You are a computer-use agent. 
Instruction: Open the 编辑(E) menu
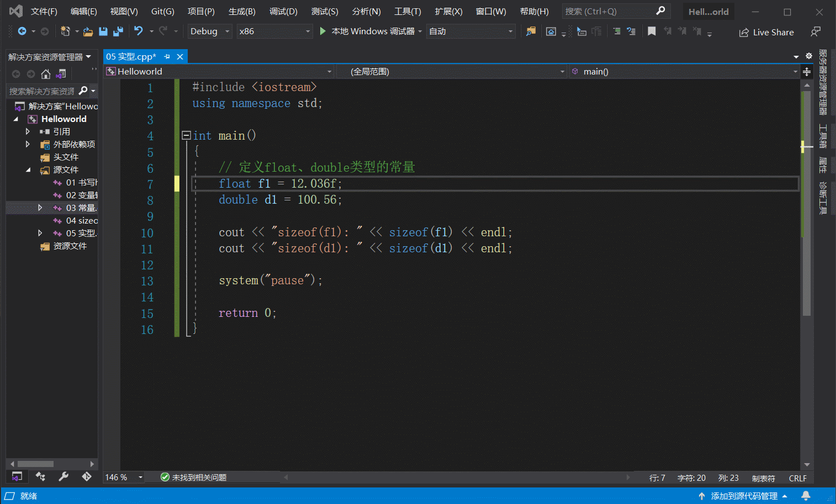[84, 12]
